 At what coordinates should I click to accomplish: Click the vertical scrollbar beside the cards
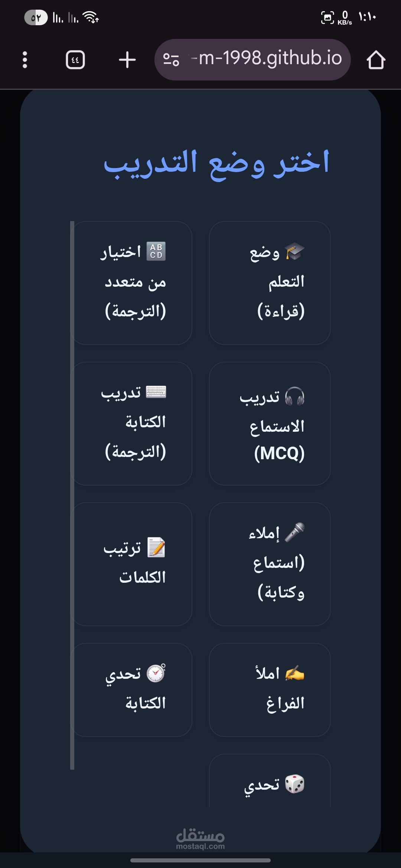click(72, 495)
